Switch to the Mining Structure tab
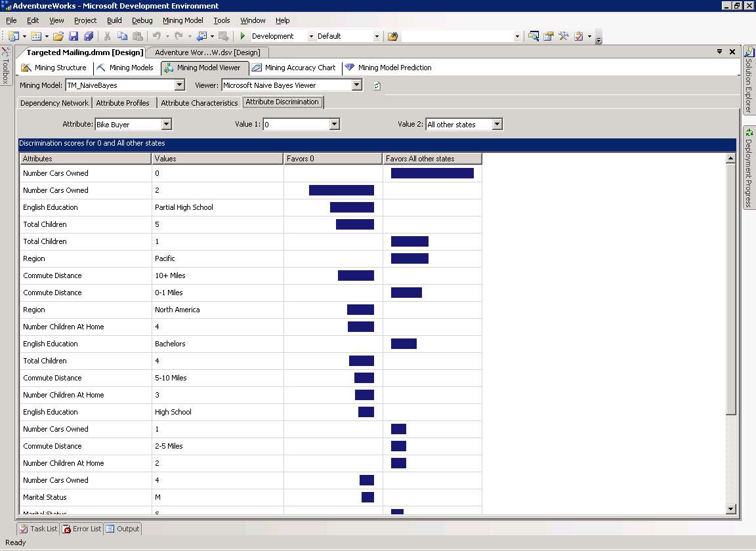The height and width of the screenshot is (551, 756). (x=54, y=68)
